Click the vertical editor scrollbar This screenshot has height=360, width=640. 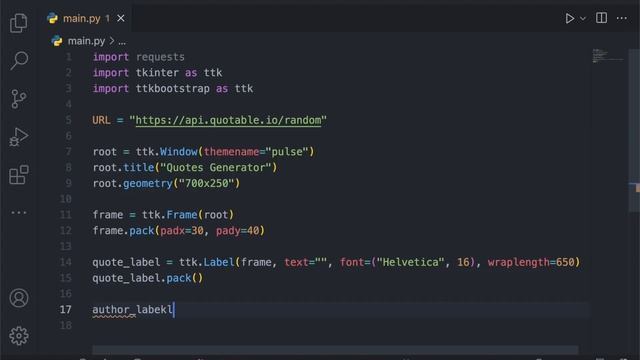point(634,131)
